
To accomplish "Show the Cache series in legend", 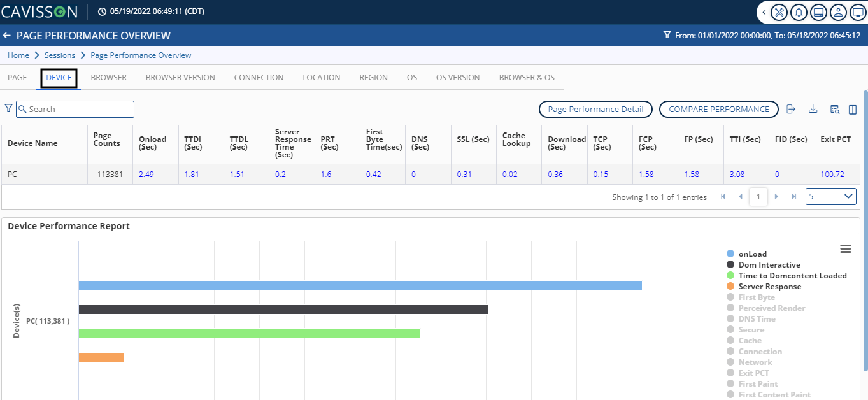I will coord(744,341).
